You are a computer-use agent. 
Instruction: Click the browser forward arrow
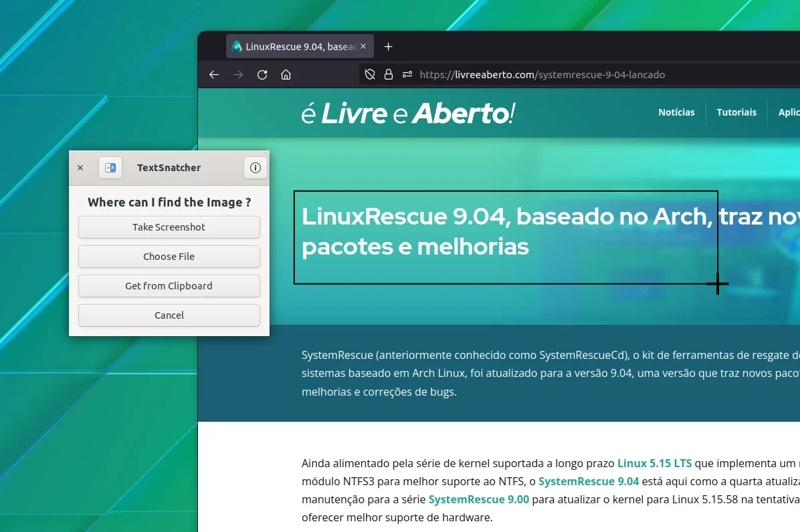point(238,75)
